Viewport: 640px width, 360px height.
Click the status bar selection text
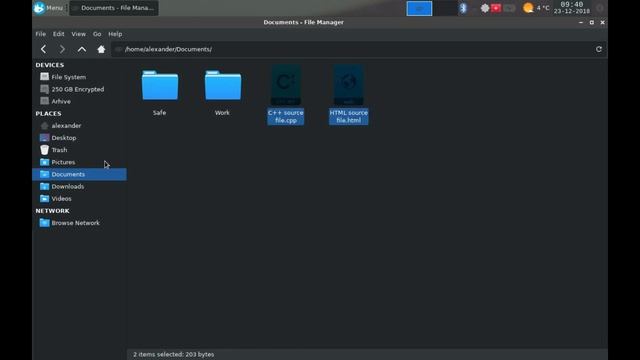click(173, 354)
